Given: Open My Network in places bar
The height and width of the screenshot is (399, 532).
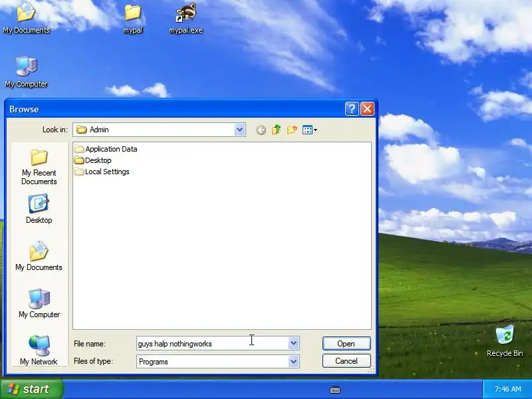Looking at the screenshot, I should [x=39, y=350].
